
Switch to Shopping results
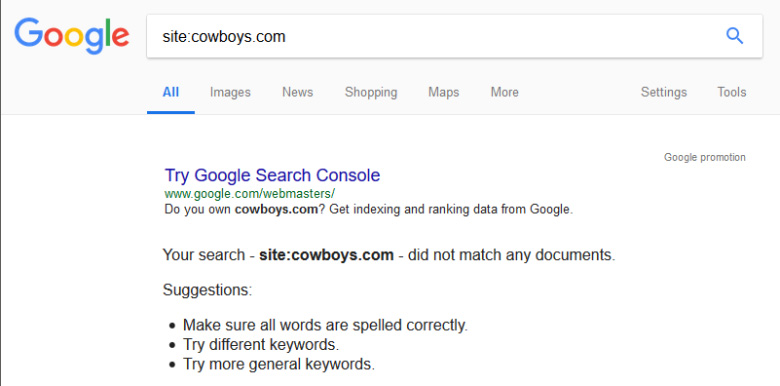pos(371,93)
